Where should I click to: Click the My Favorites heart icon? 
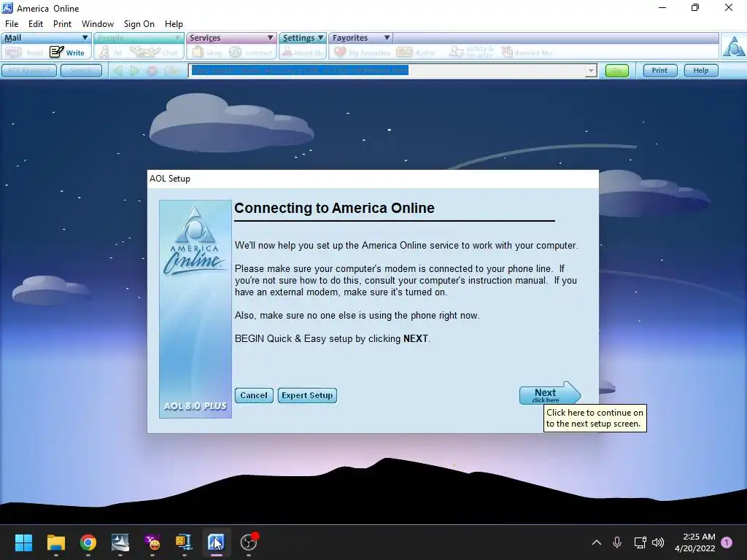[340, 52]
